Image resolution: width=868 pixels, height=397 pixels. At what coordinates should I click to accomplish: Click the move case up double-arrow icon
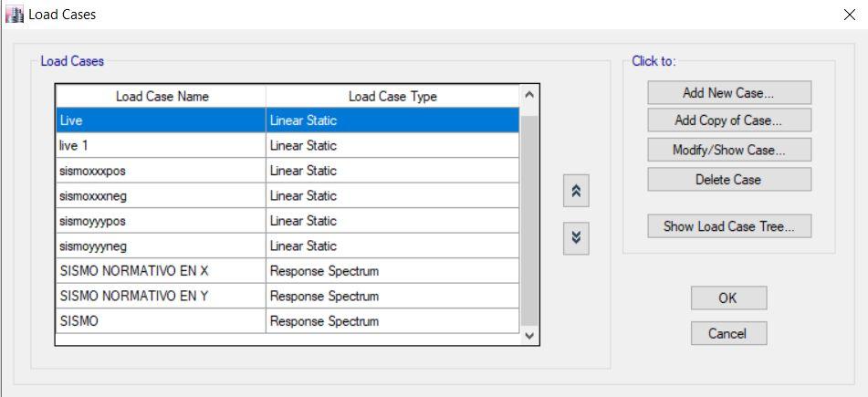click(576, 191)
